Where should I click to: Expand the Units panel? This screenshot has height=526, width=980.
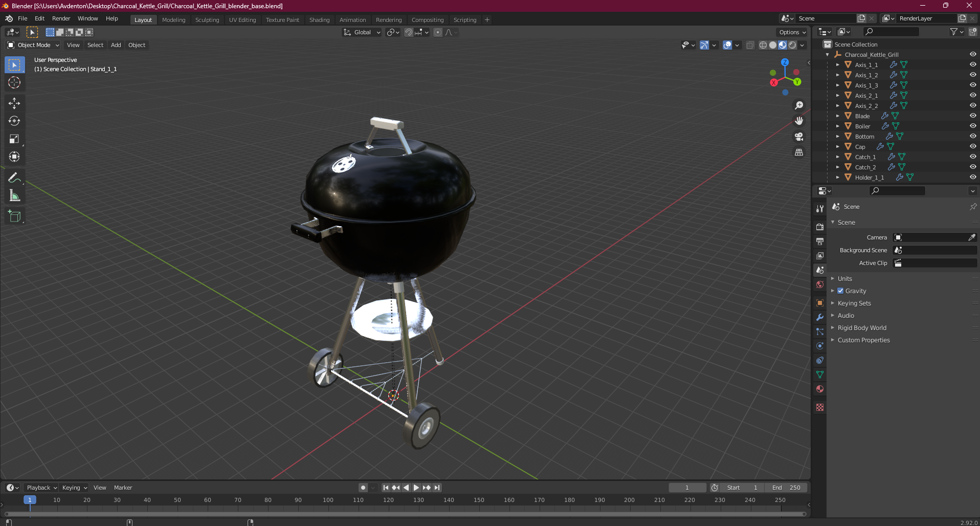(x=845, y=279)
